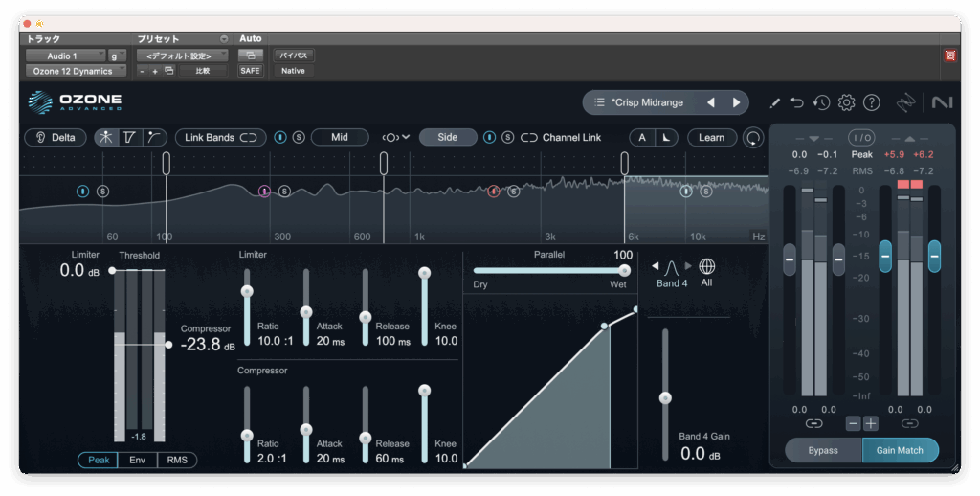
Task: Switch to the Side channel tab
Action: (448, 137)
